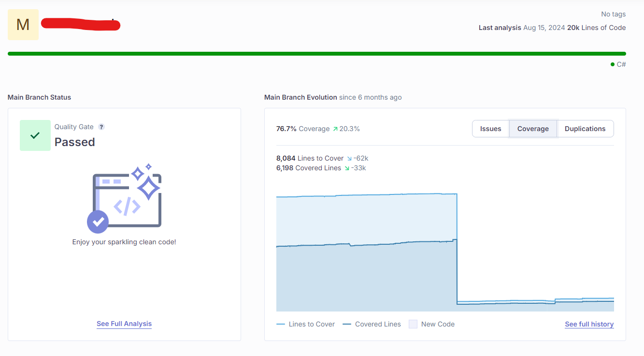Follow the See full history link
Image resolution: width=644 pixels, height=356 pixels.
pyautogui.click(x=589, y=324)
